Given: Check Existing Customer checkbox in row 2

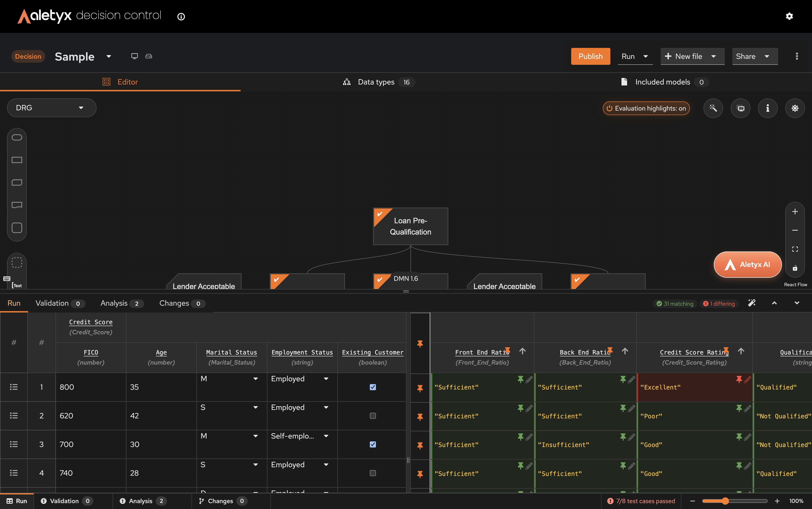Looking at the screenshot, I should [x=372, y=415].
